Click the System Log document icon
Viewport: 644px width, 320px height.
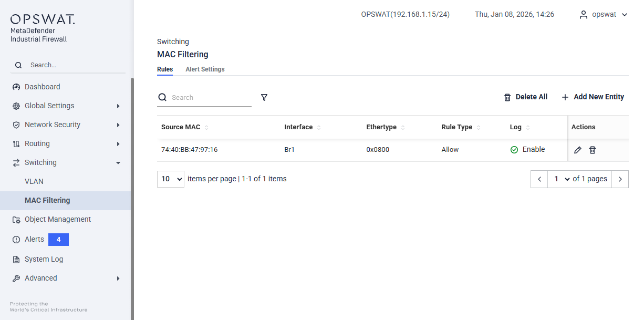click(x=16, y=260)
